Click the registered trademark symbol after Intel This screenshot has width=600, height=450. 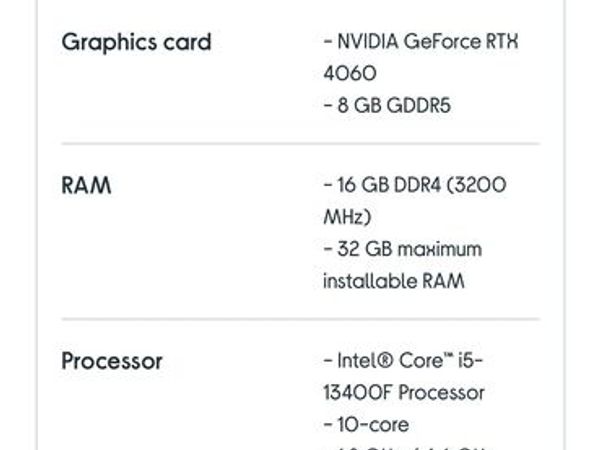click(386, 360)
